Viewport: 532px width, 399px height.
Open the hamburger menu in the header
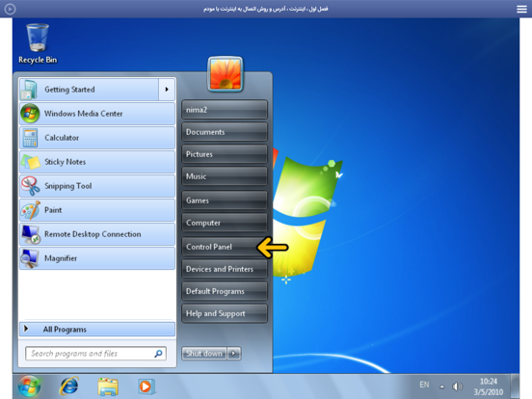pyautogui.click(x=521, y=9)
